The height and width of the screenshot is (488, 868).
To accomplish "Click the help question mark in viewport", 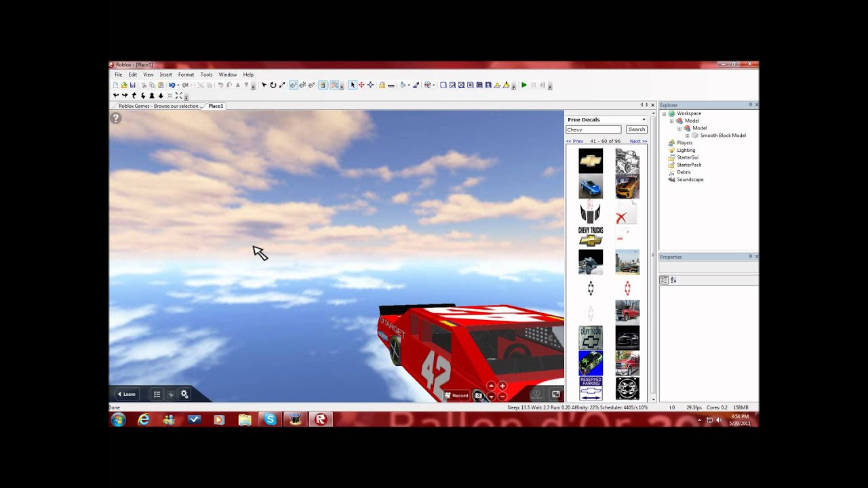I will click(x=116, y=118).
